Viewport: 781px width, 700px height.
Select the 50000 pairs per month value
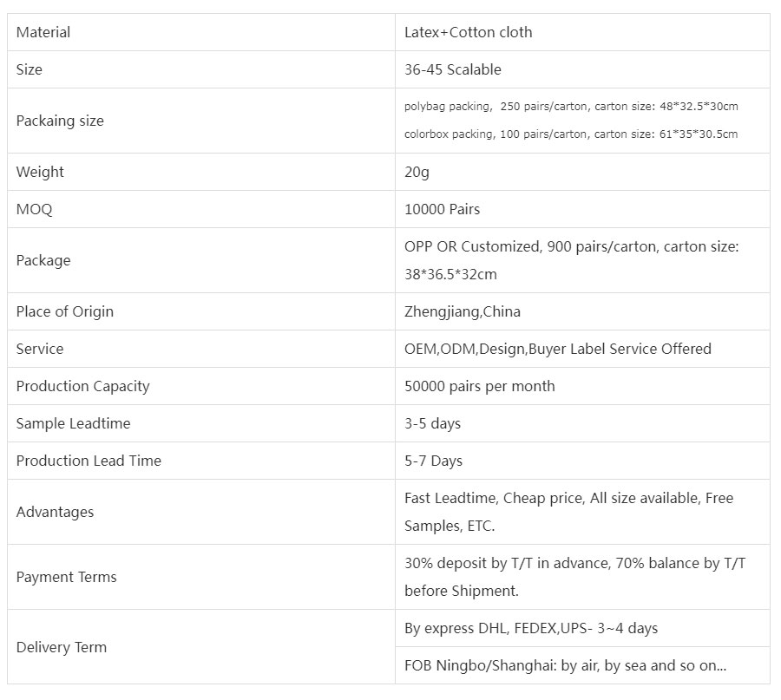479,386
